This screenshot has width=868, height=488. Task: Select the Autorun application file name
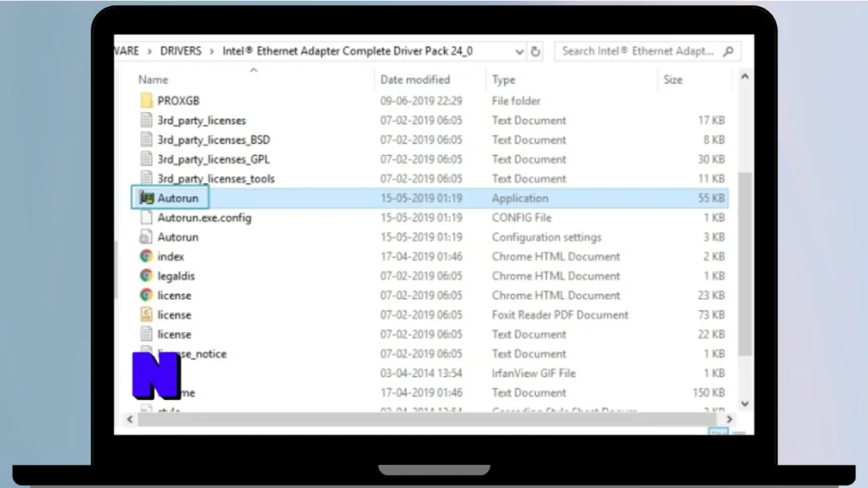[178, 198]
